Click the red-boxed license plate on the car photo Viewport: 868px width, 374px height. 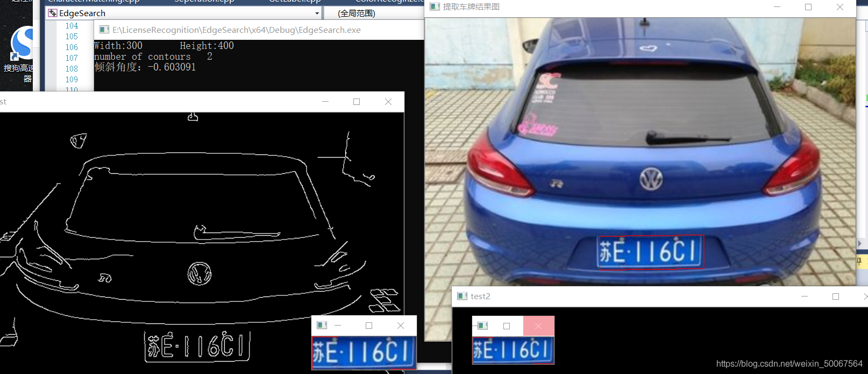(x=650, y=251)
